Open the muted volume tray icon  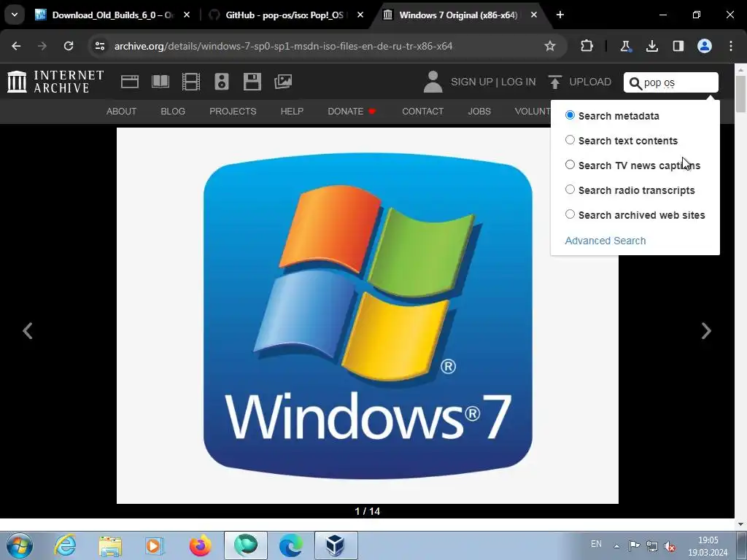tap(670, 546)
